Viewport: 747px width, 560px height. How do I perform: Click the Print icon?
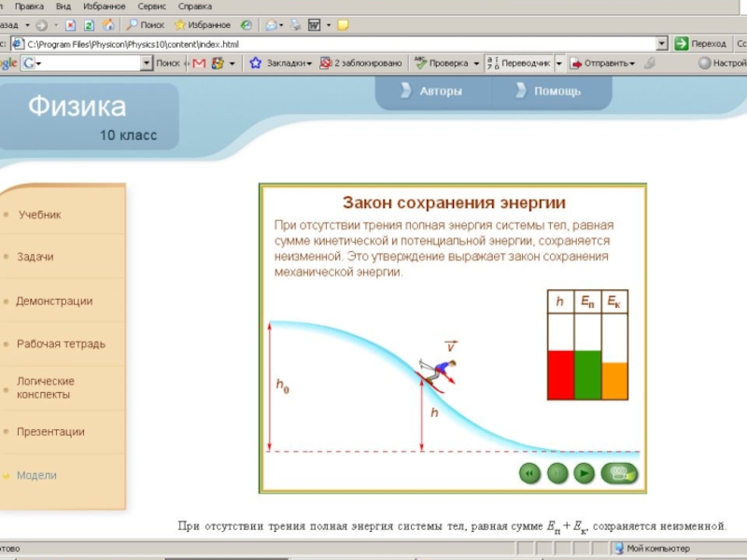pyautogui.click(x=296, y=25)
